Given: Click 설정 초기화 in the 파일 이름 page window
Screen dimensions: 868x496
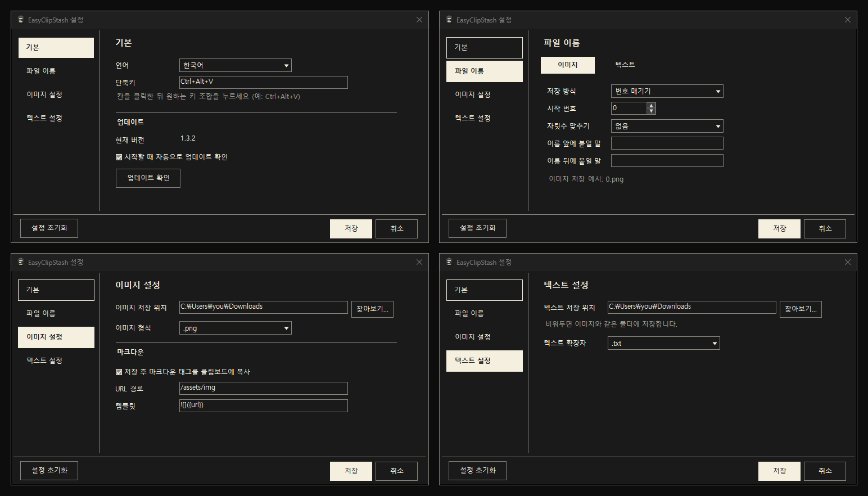Looking at the screenshot, I should tap(477, 228).
